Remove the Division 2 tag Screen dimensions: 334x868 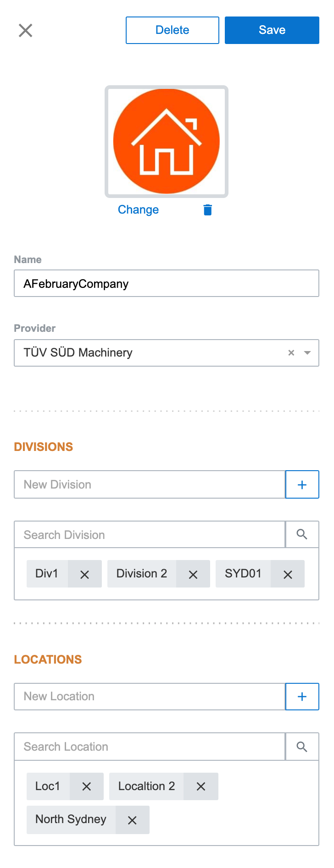pos(193,574)
